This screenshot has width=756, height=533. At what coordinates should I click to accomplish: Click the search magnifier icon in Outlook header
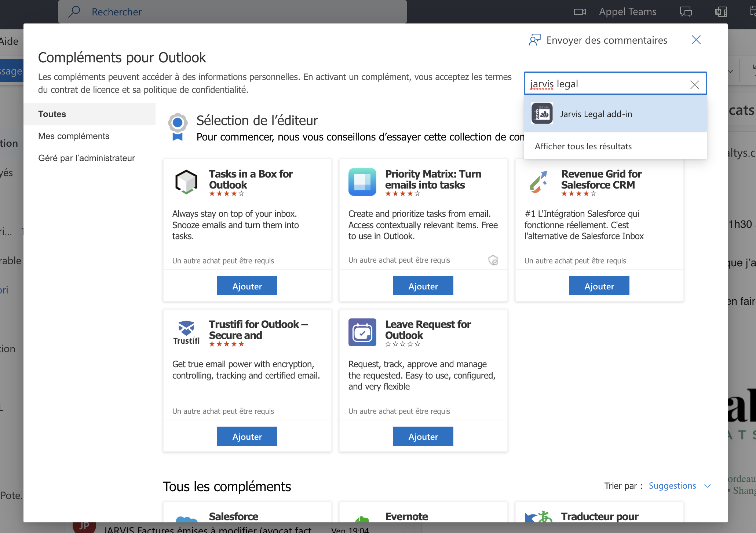[74, 12]
